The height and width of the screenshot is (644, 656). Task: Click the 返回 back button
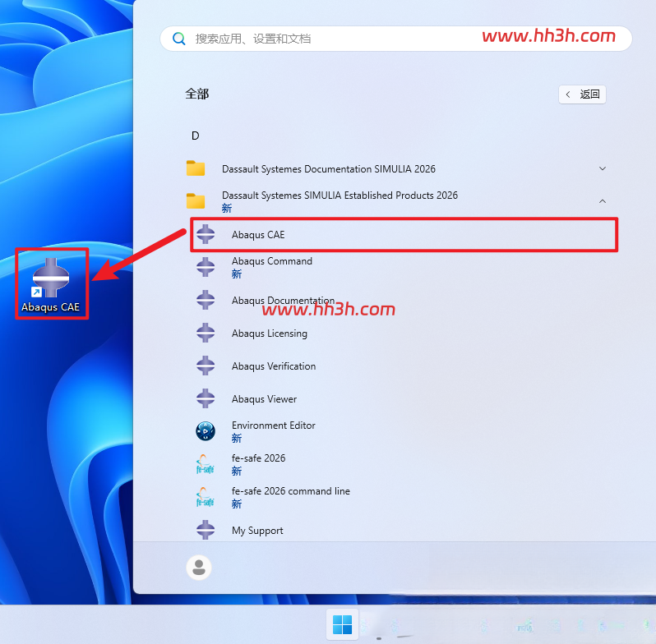click(582, 94)
